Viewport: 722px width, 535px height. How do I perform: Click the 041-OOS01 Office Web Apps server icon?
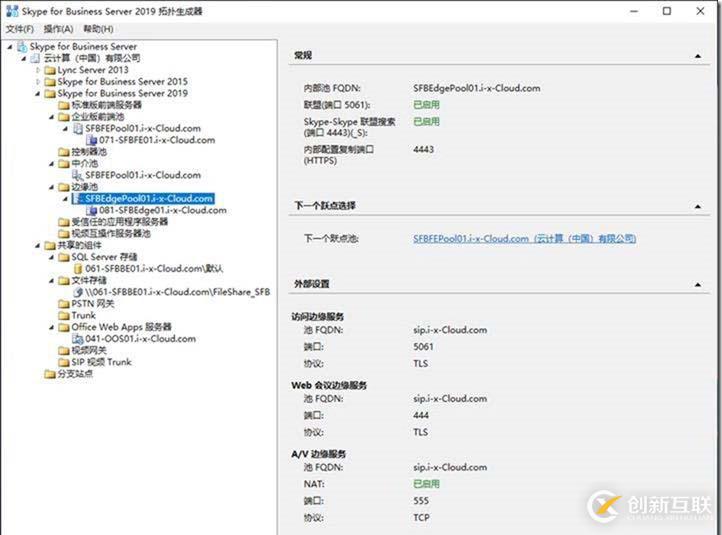[x=78, y=339]
